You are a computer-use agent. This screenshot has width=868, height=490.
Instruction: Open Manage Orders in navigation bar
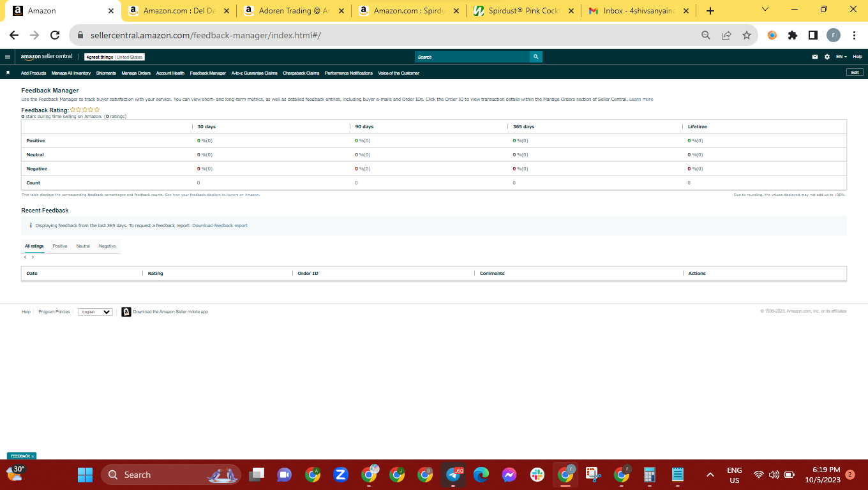point(136,73)
